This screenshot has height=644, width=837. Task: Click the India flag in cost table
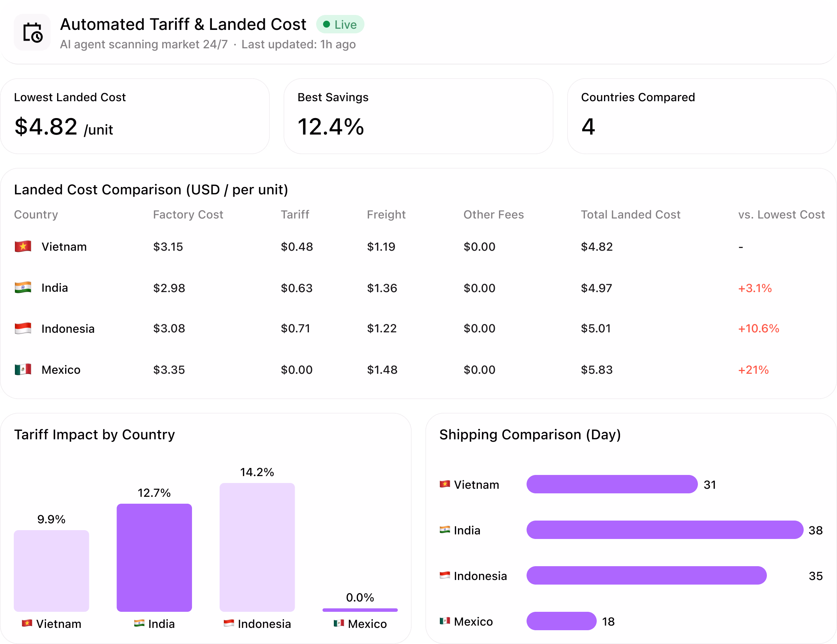tap(23, 287)
